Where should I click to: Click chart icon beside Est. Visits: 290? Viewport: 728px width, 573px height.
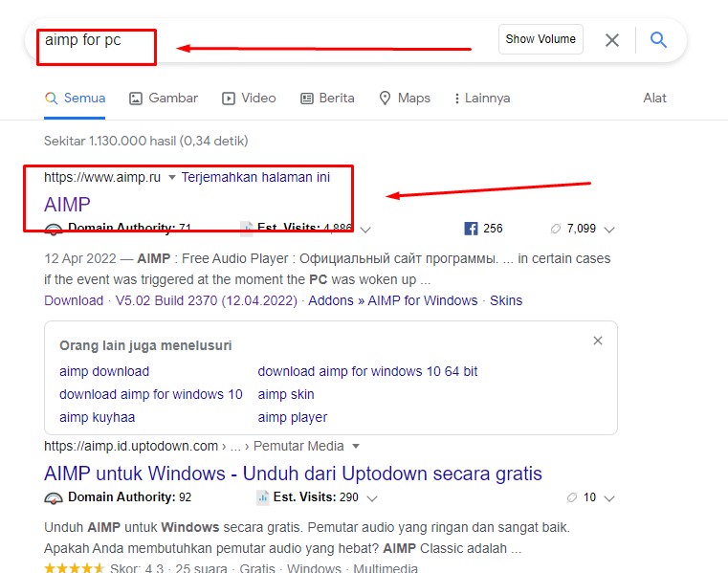[263, 497]
